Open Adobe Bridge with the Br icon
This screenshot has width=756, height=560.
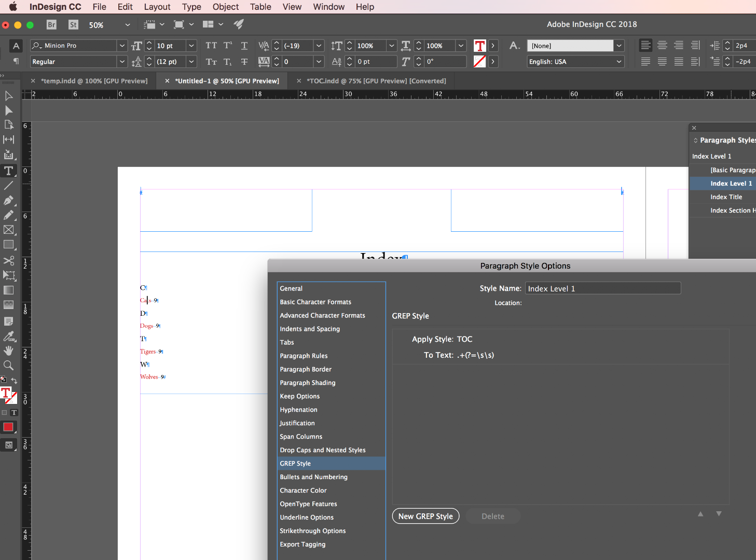[x=51, y=24]
